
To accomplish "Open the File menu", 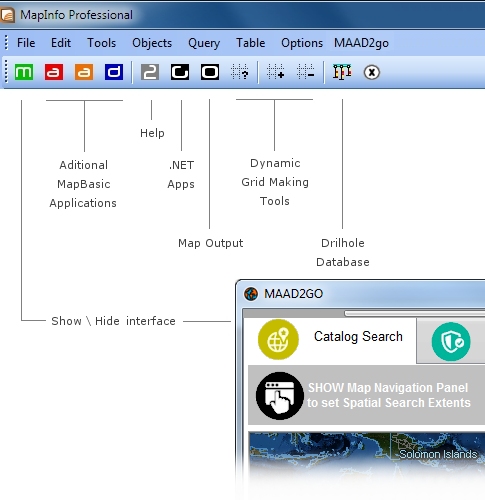I will coord(26,43).
